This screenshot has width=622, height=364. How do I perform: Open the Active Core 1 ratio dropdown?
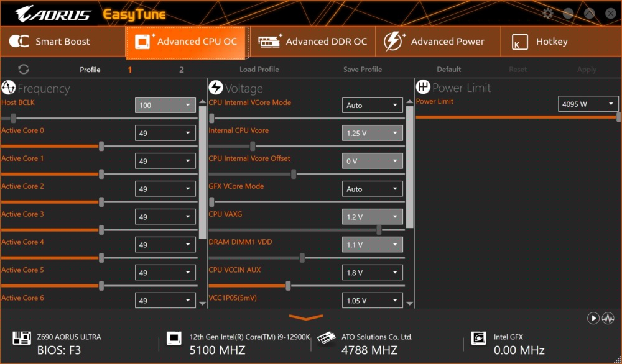point(165,161)
